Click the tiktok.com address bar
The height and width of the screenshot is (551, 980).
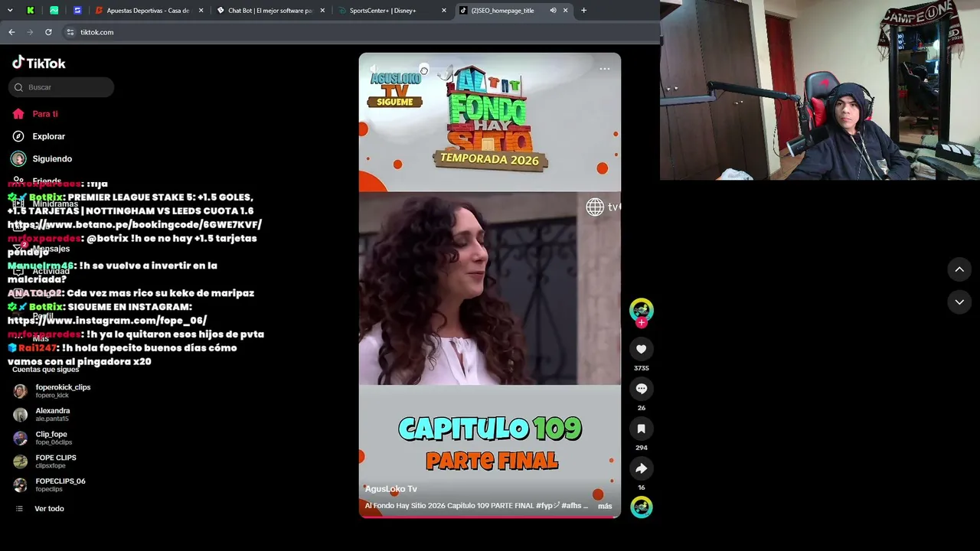click(360, 32)
